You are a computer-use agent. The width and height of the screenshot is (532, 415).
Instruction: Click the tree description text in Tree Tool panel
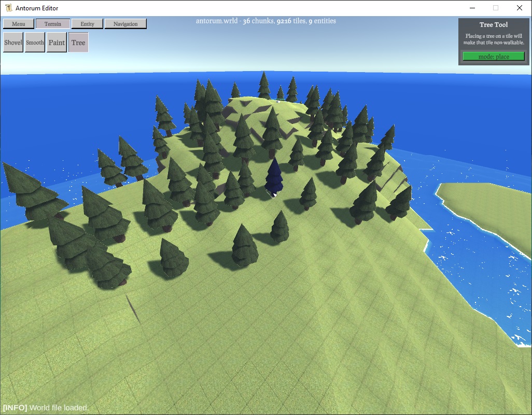(x=494, y=39)
